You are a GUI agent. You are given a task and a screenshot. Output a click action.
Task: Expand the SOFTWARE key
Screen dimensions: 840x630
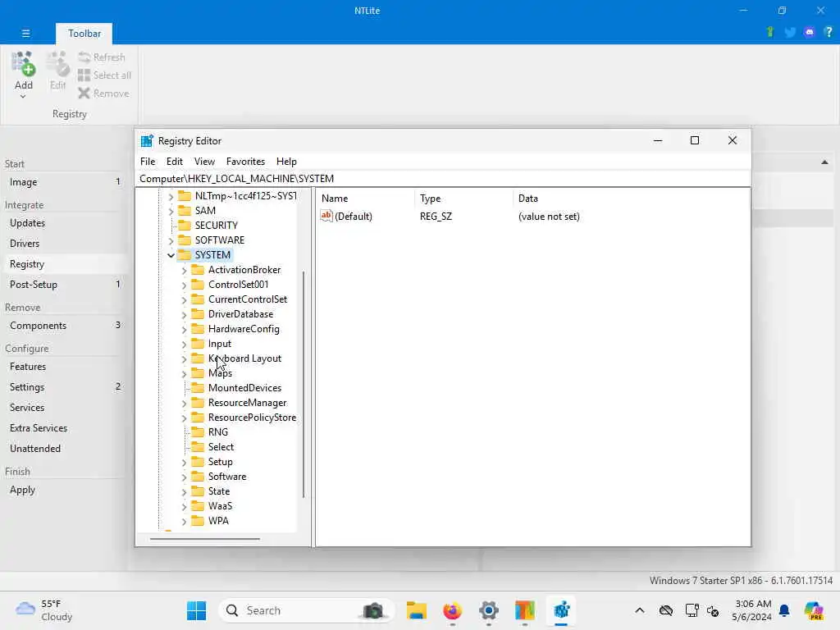click(171, 240)
